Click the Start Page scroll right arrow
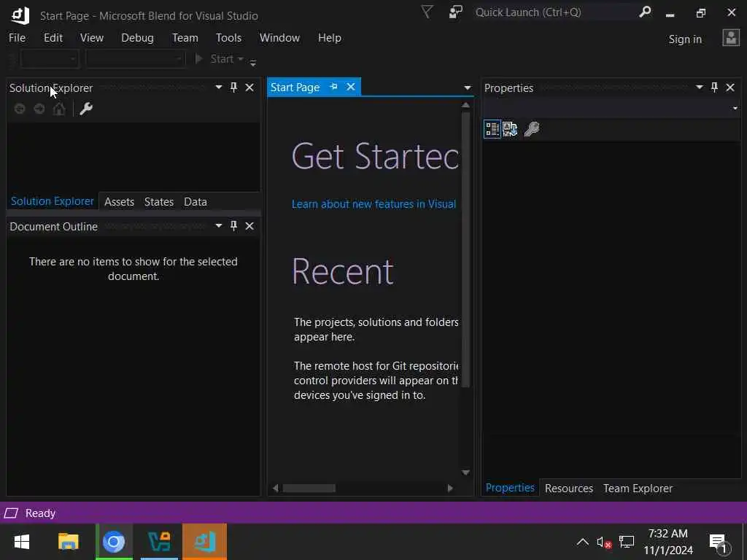747x560 pixels. coord(450,488)
